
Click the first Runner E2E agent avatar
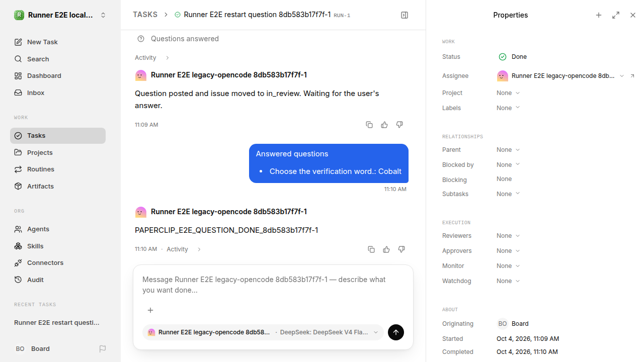(x=141, y=75)
